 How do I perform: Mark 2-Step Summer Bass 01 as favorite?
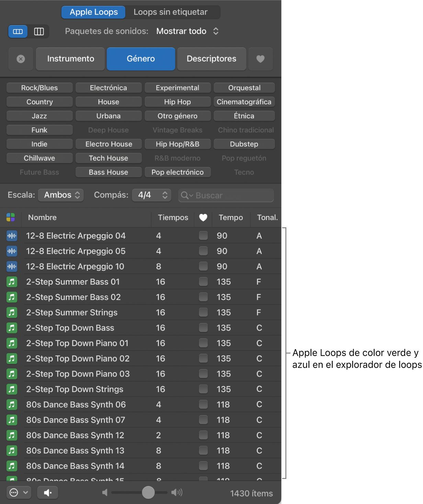click(203, 282)
